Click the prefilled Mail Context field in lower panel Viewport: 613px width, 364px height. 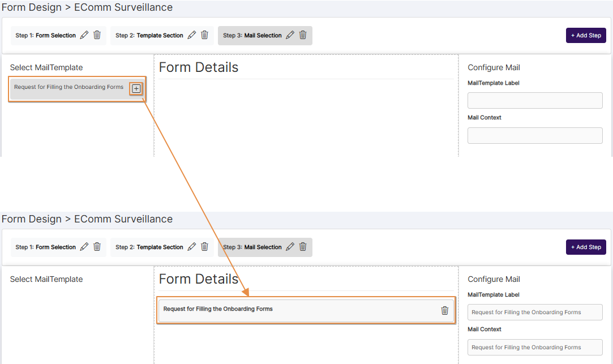pos(534,347)
